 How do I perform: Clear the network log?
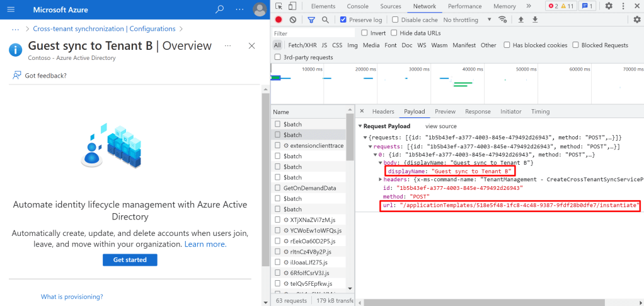pos(293,20)
